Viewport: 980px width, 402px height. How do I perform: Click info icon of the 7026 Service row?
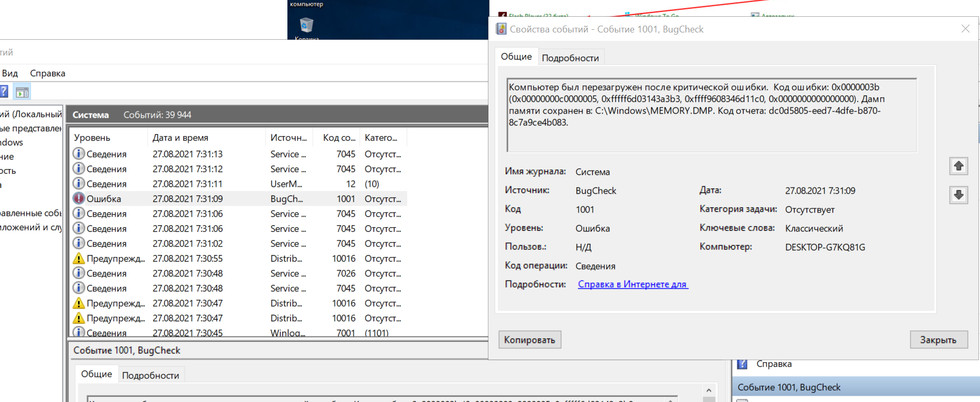(79, 273)
